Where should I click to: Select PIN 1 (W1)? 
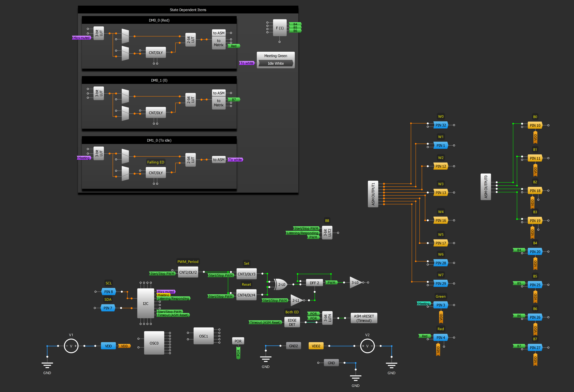[x=441, y=145]
